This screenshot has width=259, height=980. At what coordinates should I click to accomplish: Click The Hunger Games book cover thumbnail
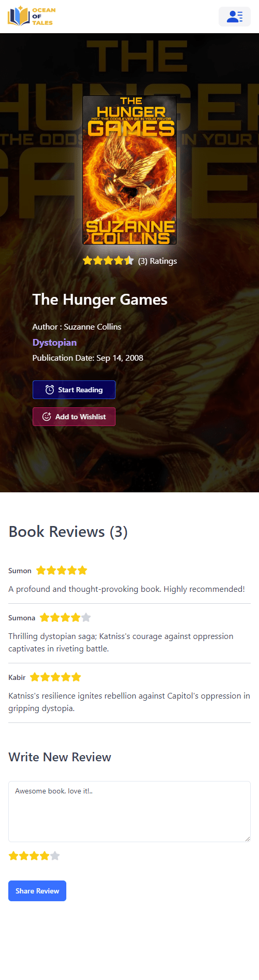click(x=129, y=170)
